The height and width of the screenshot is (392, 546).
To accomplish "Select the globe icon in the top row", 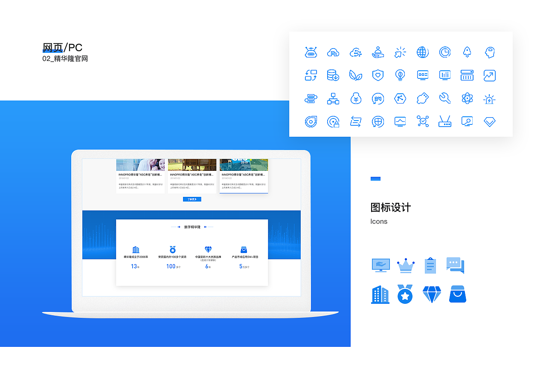I will (x=423, y=52).
